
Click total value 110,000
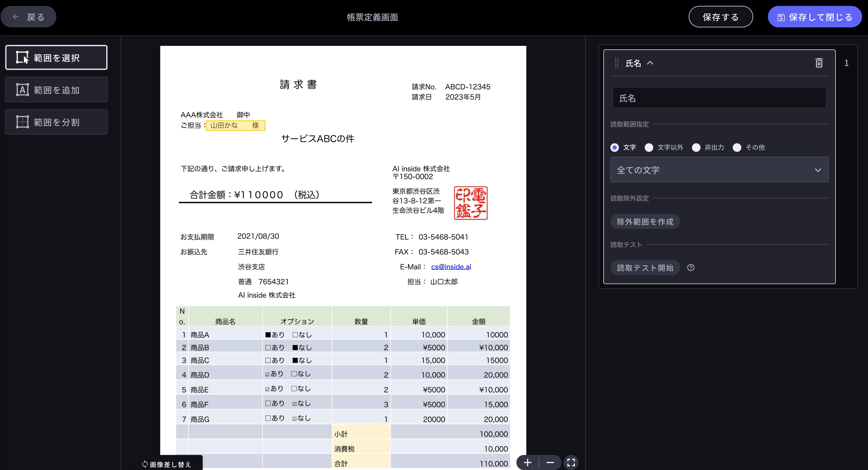click(493, 464)
